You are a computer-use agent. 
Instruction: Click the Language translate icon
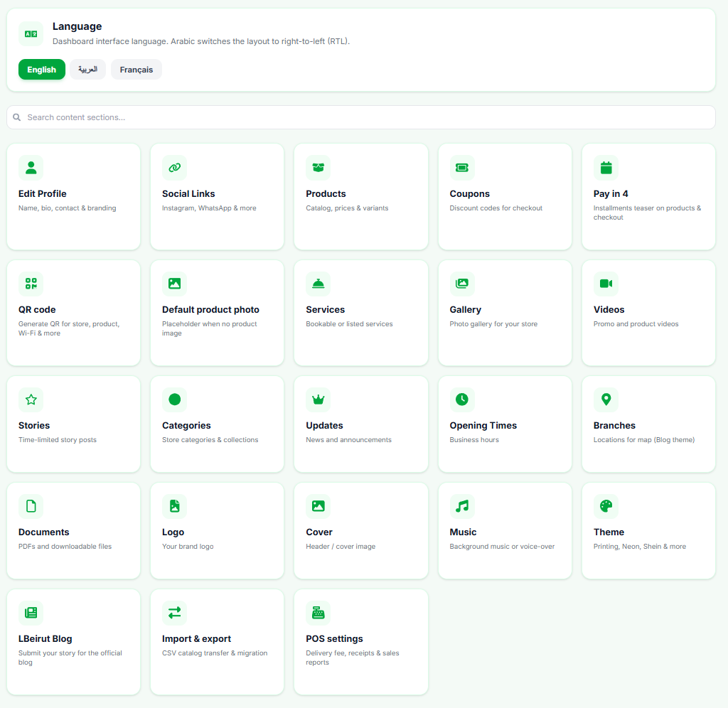tap(31, 34)
